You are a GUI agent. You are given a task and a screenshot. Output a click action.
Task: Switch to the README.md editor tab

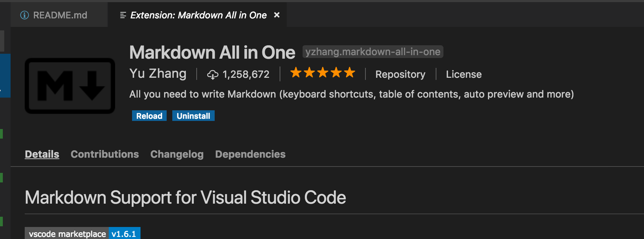[x=60, y=15]
